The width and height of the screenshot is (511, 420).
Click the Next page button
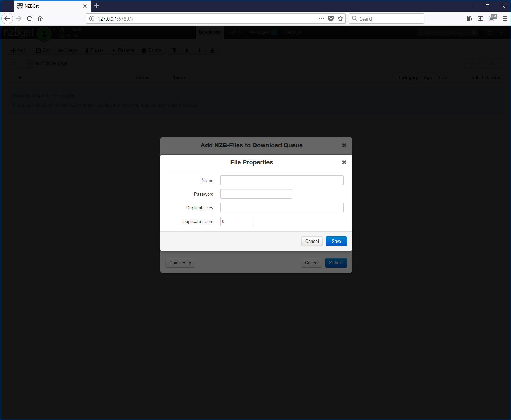(493, 64)
